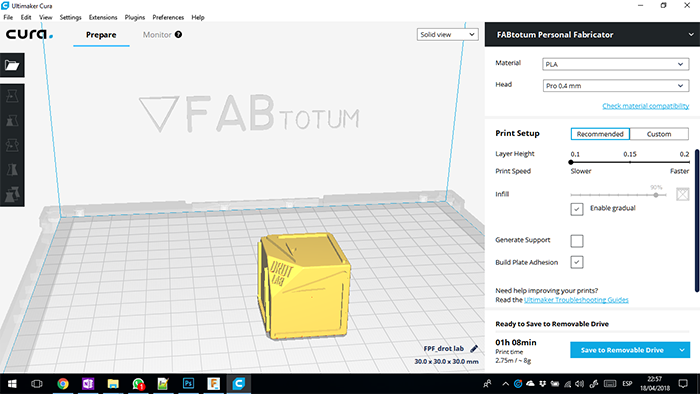Show hidden tray icons chevron
Image resolution: width=700 pixels, height=394 pixels.
click(505, 384)
